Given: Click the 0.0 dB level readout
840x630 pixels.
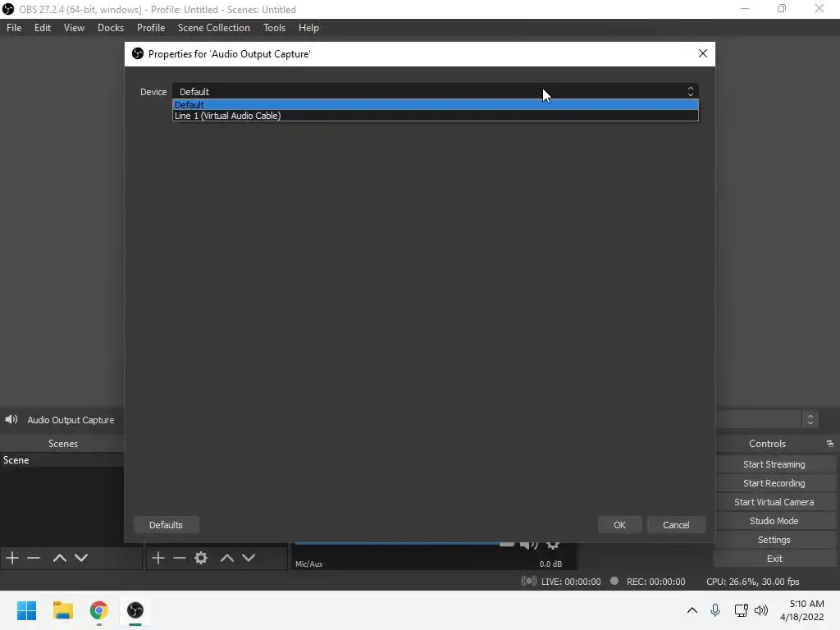Looking at the screenshot, I should pyautogui.click(x=550, y=564).
